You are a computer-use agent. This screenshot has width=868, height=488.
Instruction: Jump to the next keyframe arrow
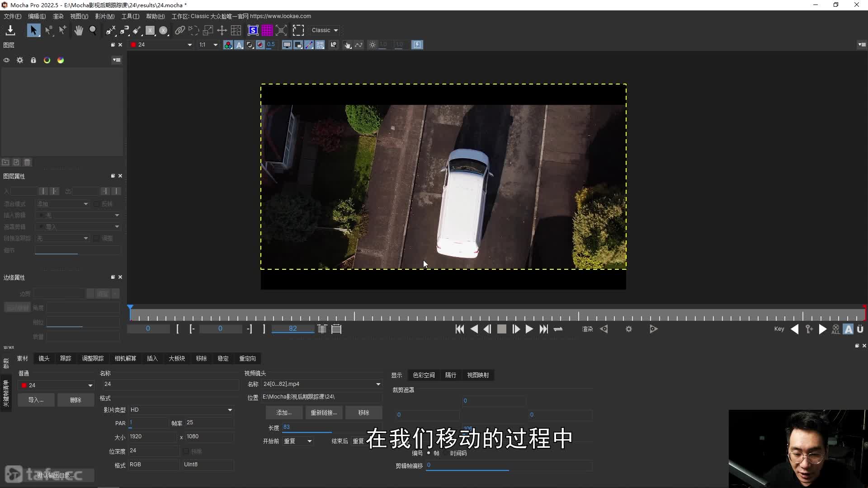(823, 329)
